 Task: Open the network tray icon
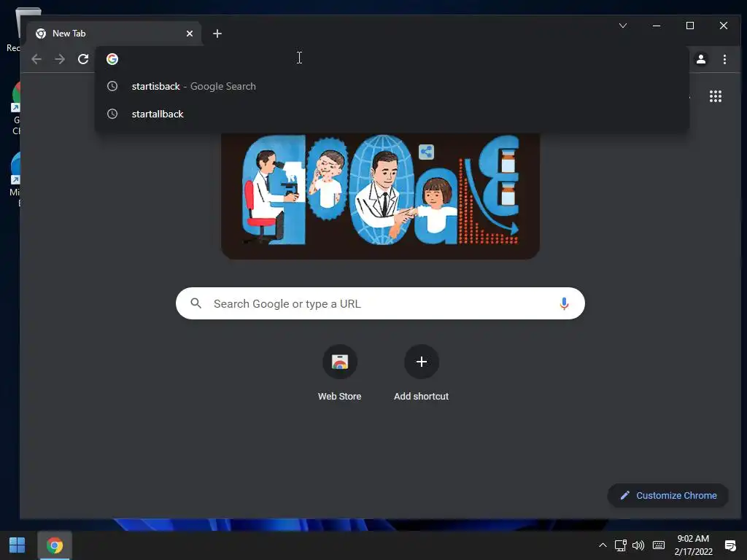point(620,545)
